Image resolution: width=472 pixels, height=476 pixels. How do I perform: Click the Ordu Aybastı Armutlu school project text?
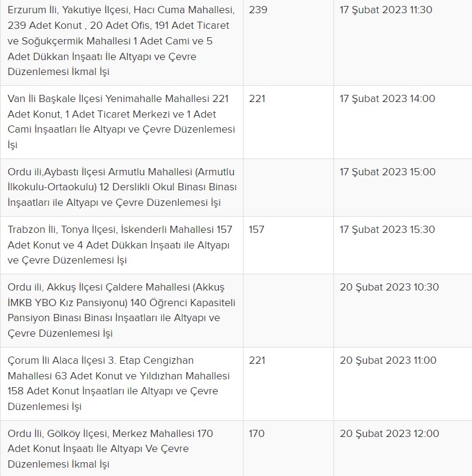click(x=121, y=187)
